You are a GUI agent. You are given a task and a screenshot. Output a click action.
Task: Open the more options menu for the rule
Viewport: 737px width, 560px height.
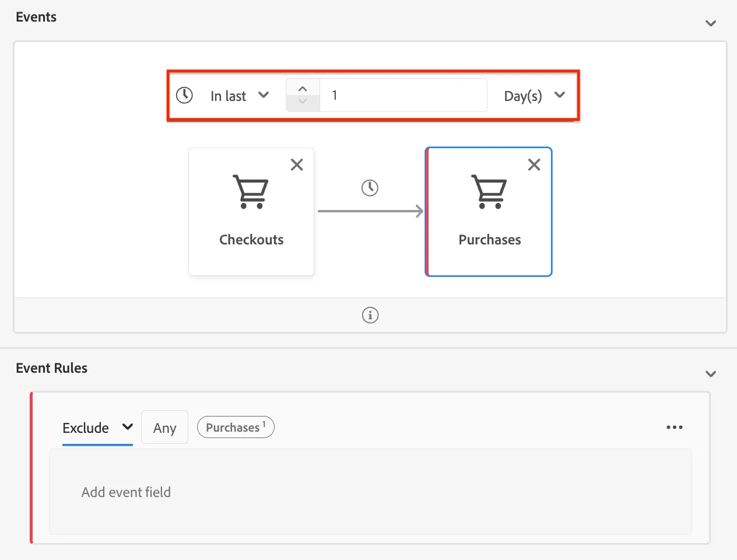tap(675, 427)
